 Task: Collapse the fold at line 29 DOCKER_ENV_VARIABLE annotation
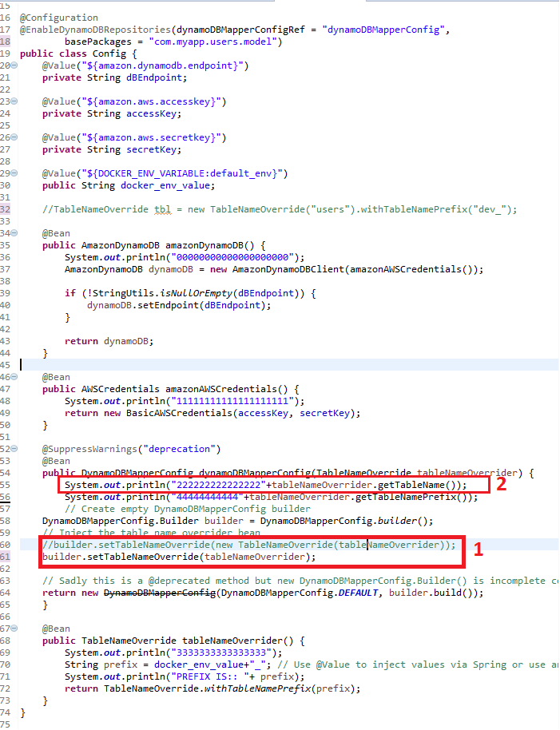click(14, 173)
